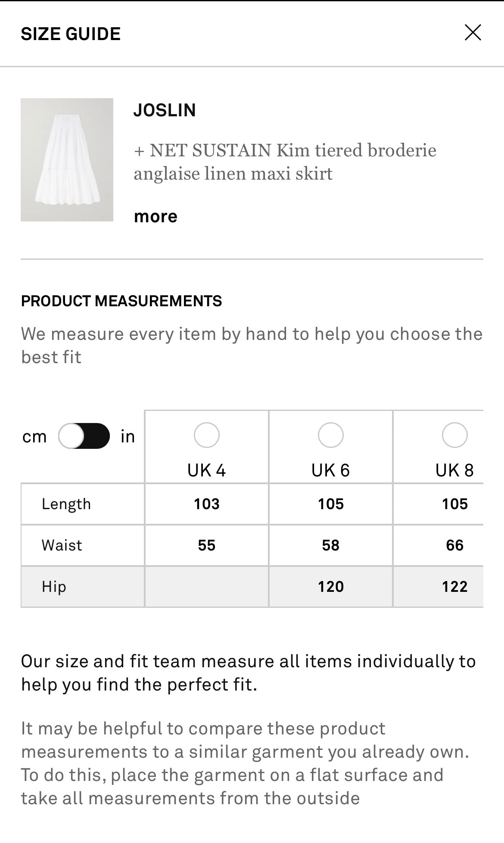Click the Hip row label
This screenshot has width=504, height=843.
54,587
